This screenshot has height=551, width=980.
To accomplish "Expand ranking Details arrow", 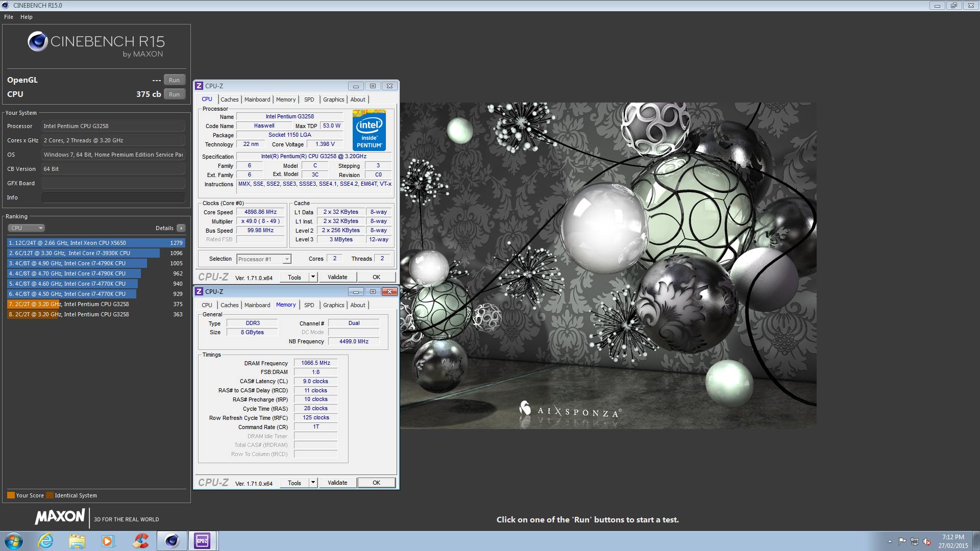I will click(x=181, y=228).
